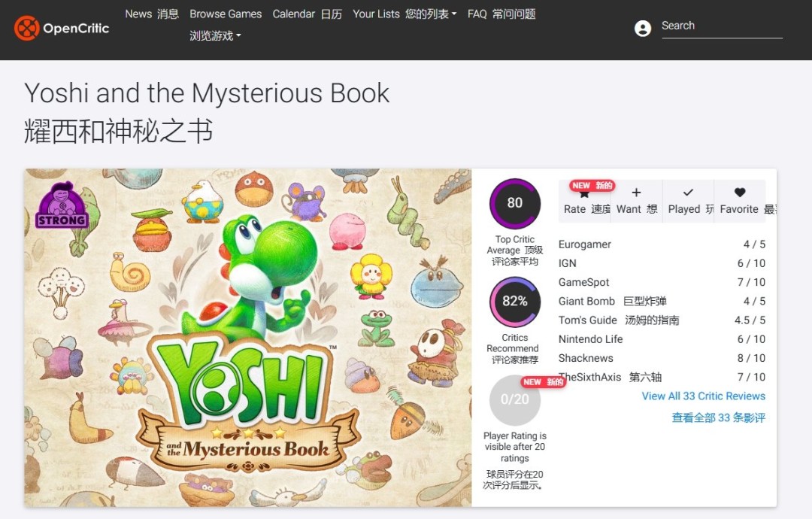Focus the Search input field
The height and width of the screenshot is (519, 812).
pyautogui.click(x=722, y=26)
